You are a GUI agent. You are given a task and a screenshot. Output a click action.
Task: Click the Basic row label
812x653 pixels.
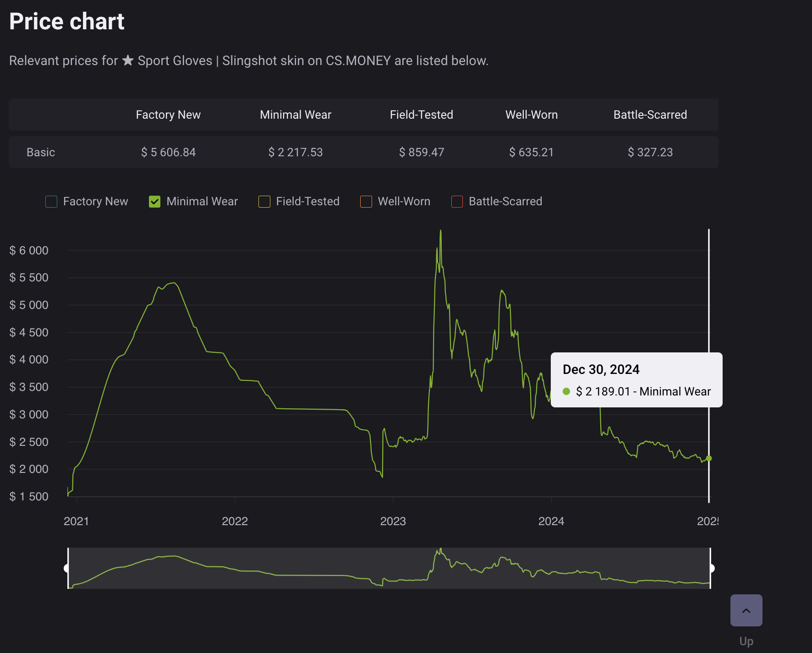pos(41,152)
